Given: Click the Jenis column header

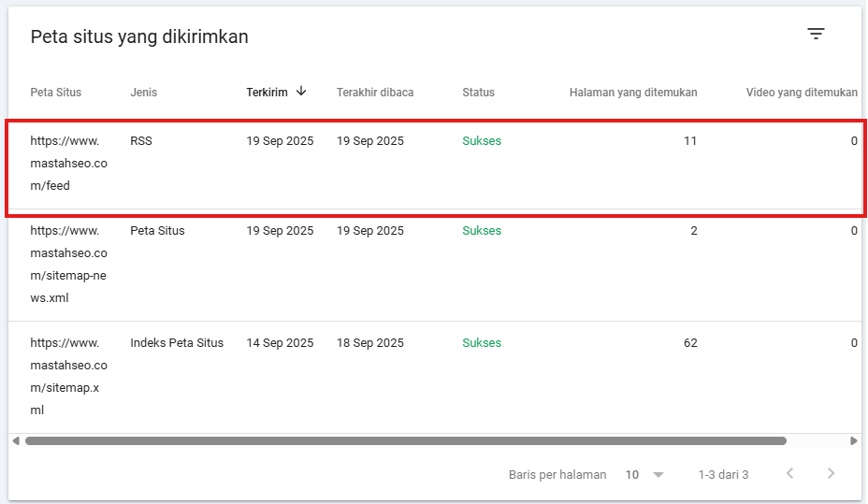Looking at the screenshot, I should pyautogui.click(x=143, y=93).
